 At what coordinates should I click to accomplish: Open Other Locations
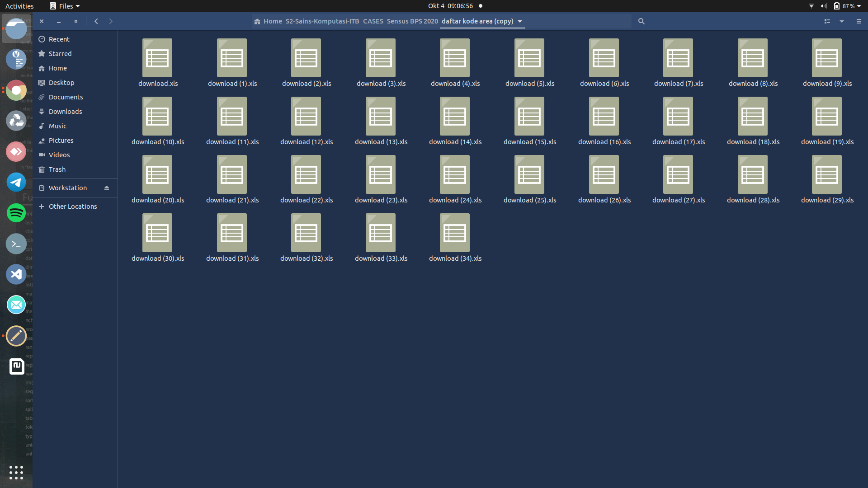point(72,206)
